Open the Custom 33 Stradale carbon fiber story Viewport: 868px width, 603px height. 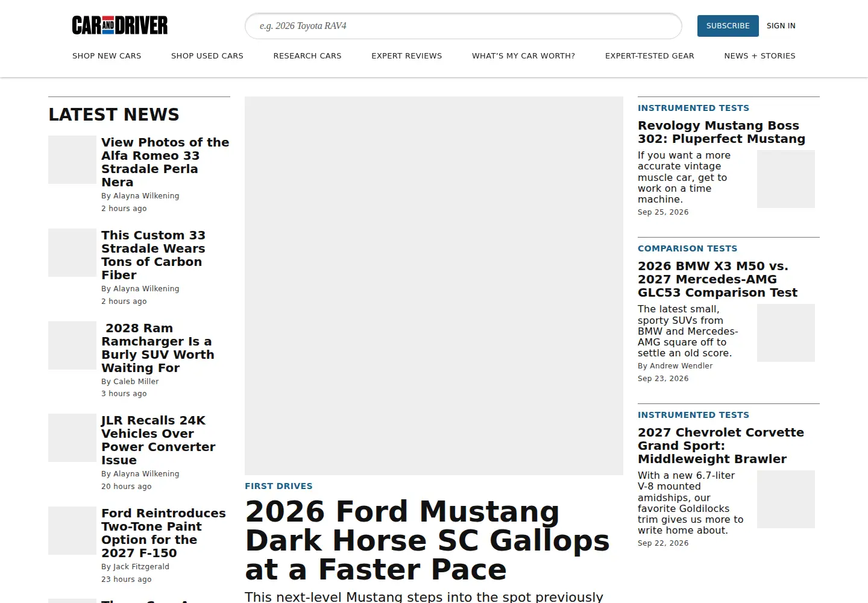(x=153, y=255)
